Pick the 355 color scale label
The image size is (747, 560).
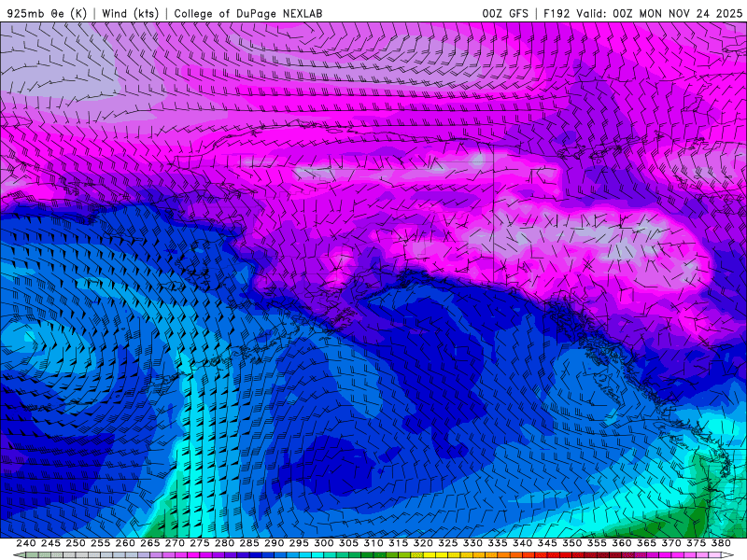point(597,543)
